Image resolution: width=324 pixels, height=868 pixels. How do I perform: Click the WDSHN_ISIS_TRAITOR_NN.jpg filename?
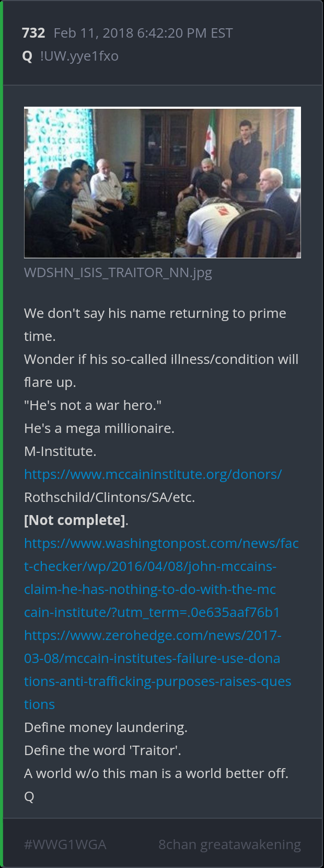118,272
